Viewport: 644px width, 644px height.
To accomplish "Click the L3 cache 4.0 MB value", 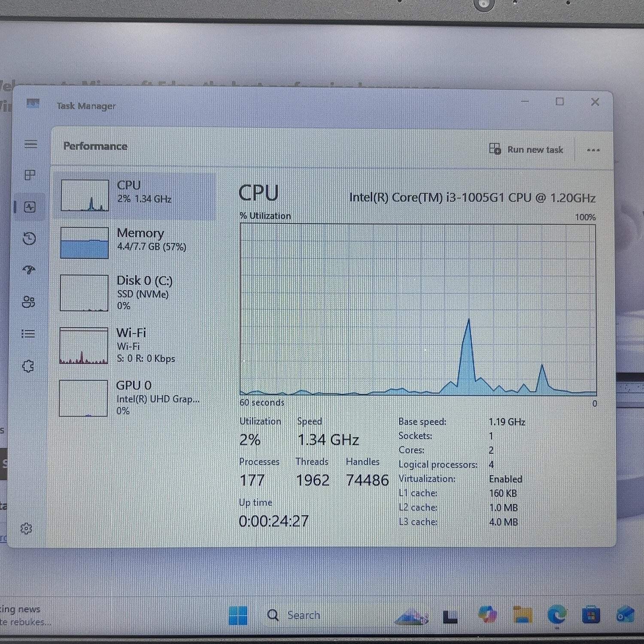I will pos(503,522).
